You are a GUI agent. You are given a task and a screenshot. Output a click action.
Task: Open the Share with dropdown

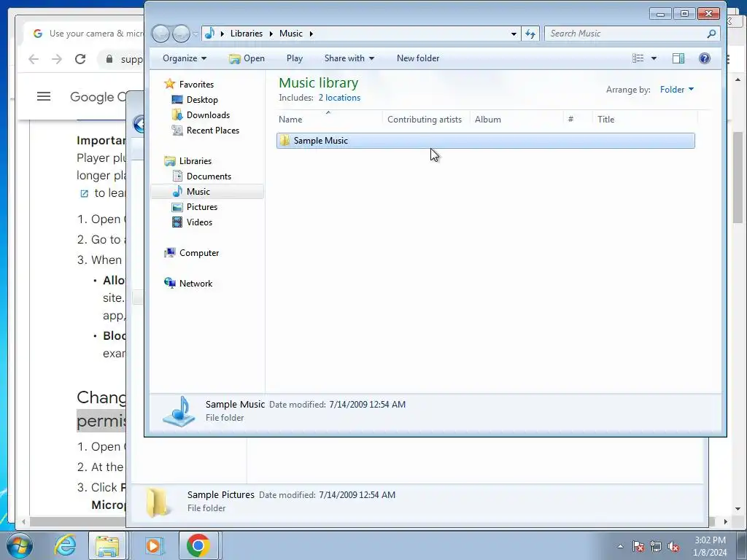click(x=349, y=58)
